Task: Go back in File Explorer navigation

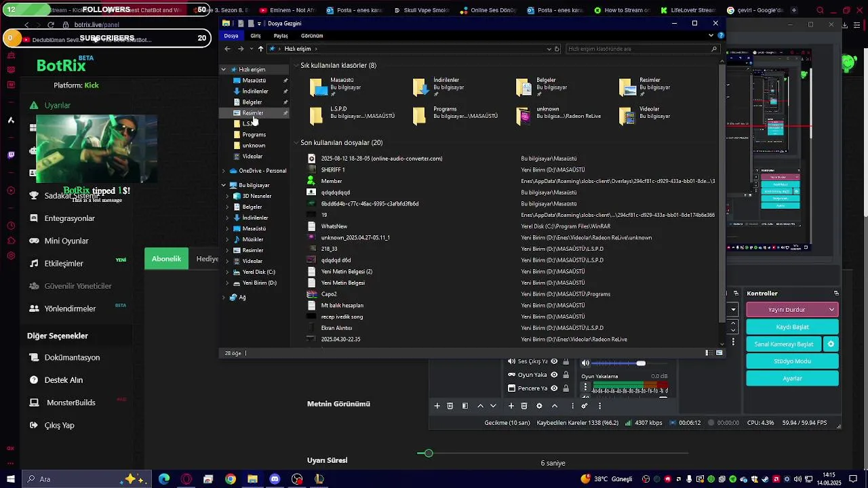Action: tap(227, 49)
